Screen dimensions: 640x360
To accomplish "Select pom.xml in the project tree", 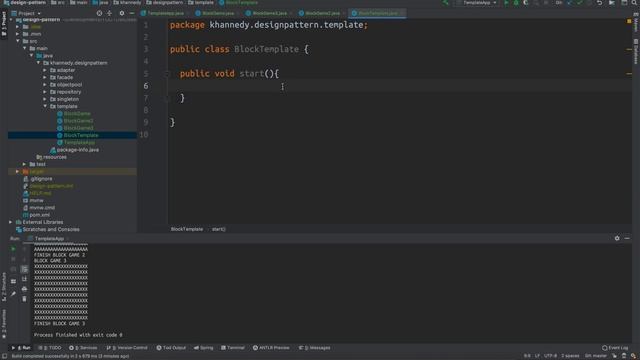I will pyautogui.click(x=36, y=215).
